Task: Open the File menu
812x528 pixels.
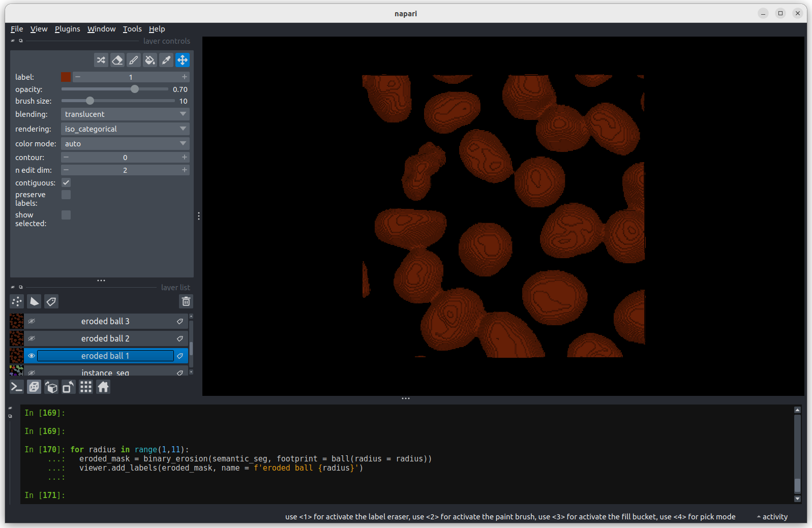Action: (17, 29)
